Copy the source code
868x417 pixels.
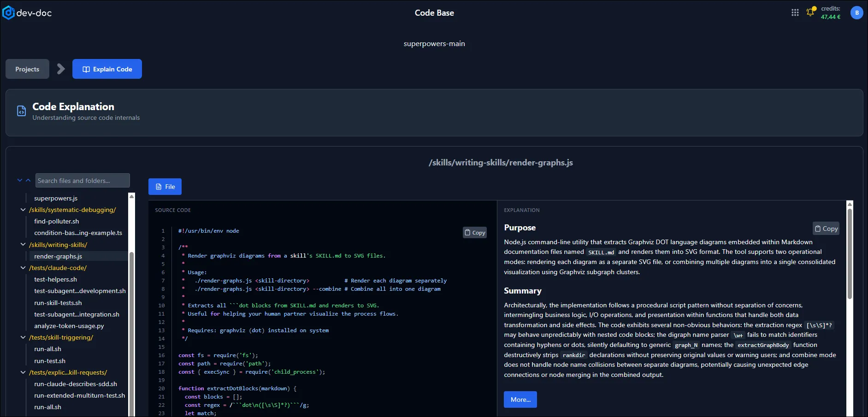(x=475, y=233)
